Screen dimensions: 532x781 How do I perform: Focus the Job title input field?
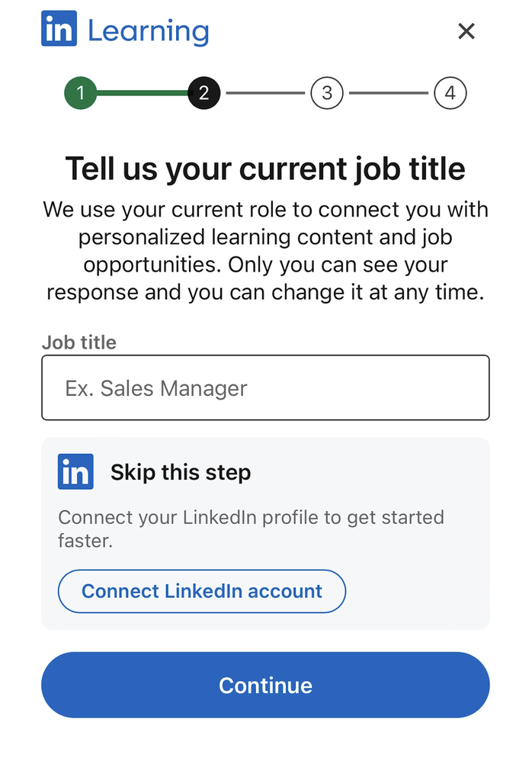point(265,387)
